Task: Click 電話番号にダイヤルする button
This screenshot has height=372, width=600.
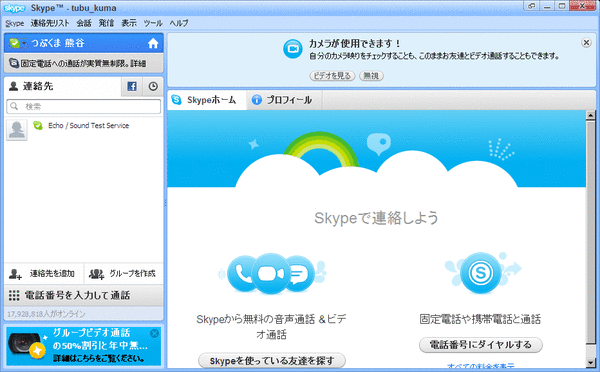Action: tap(481, 345)
